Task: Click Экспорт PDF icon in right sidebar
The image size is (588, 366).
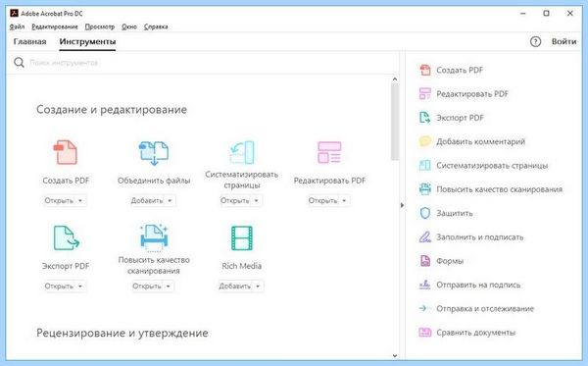Action: [425, 118]
